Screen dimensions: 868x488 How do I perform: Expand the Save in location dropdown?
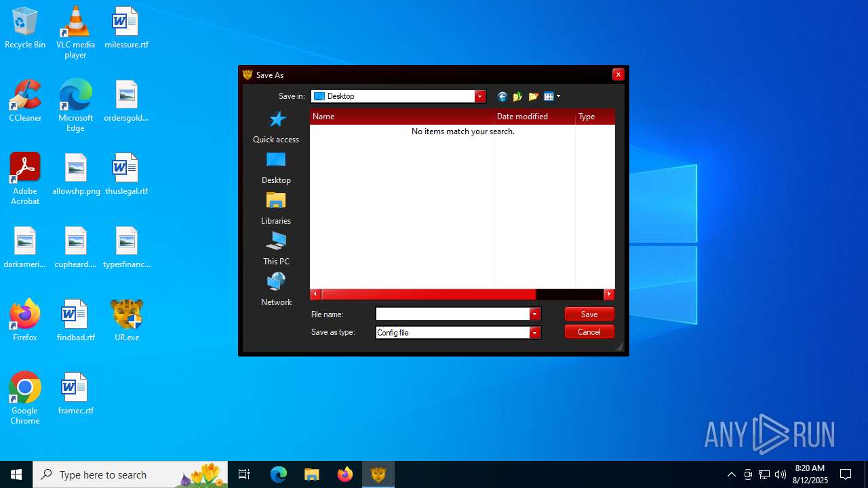pyautogui.click(x=480, y=96)
